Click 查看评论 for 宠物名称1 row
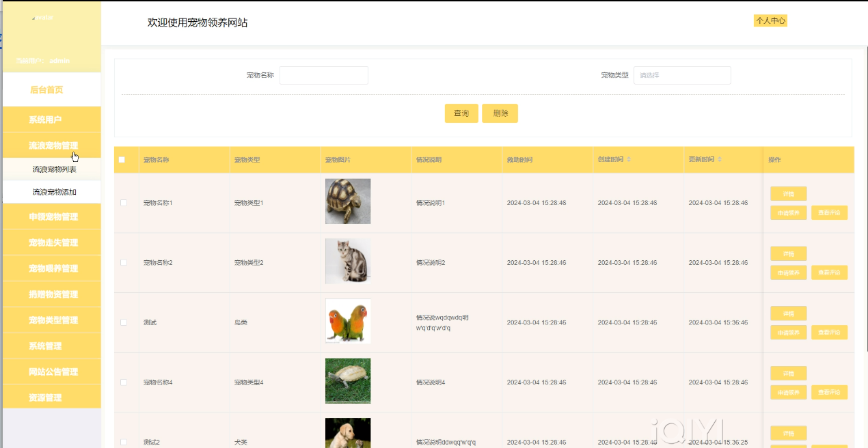The height and width of the screenshot is (448, 868). 830,213
